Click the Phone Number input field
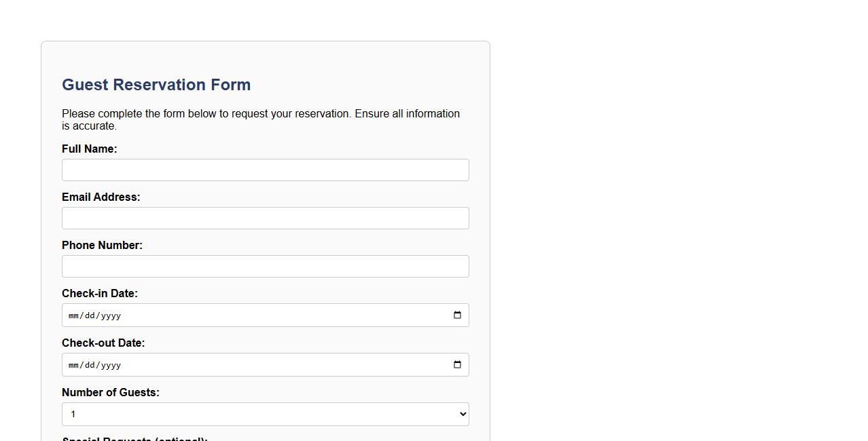 [265, 266]
